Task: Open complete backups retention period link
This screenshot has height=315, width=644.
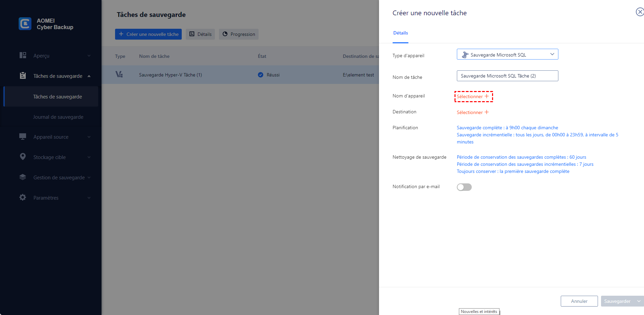Action: tap(521, 157)
